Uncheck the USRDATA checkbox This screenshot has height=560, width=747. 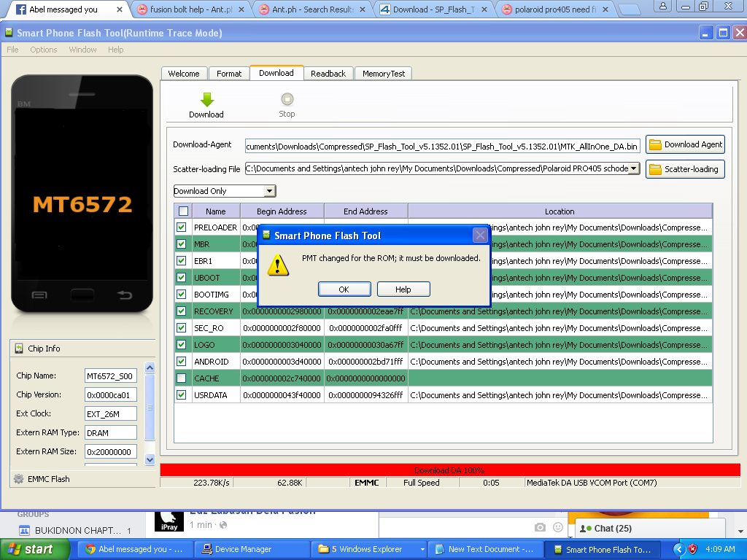[182, 394]
